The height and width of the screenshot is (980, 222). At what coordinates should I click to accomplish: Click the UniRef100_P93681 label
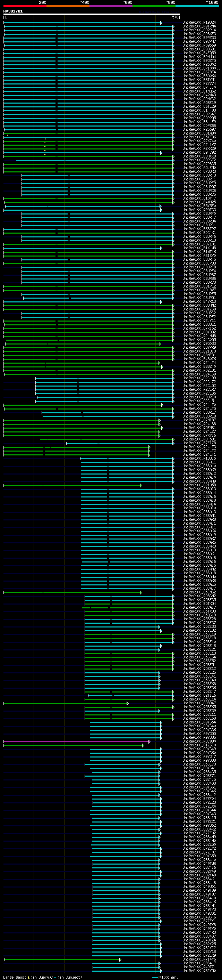coord(199,49)
